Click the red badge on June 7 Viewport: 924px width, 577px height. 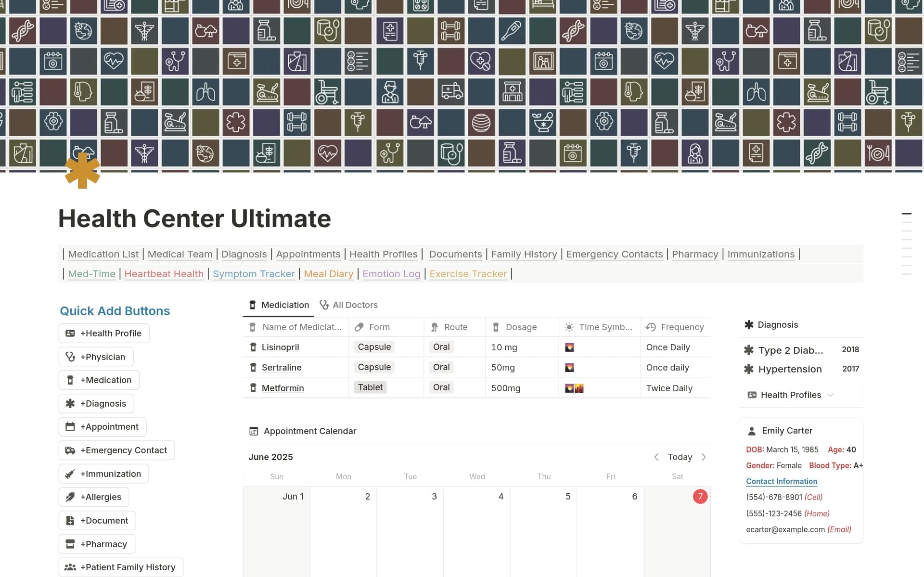tap(700, 496)
